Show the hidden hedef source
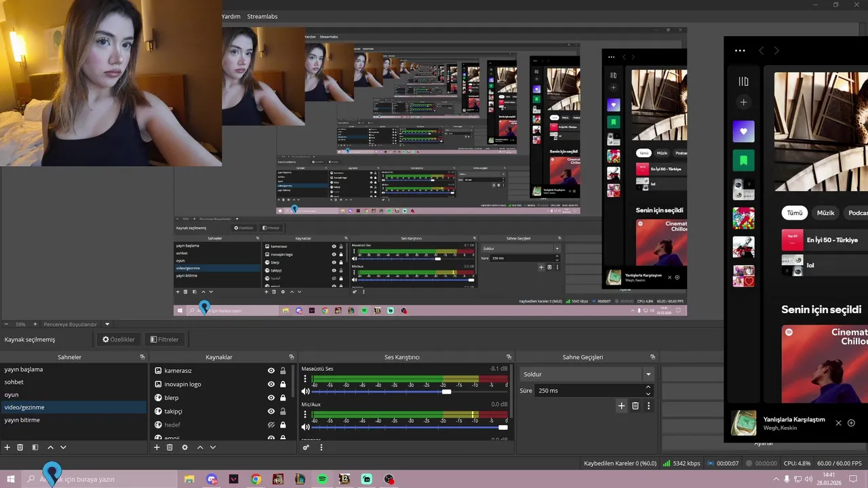 pos(271,425)
